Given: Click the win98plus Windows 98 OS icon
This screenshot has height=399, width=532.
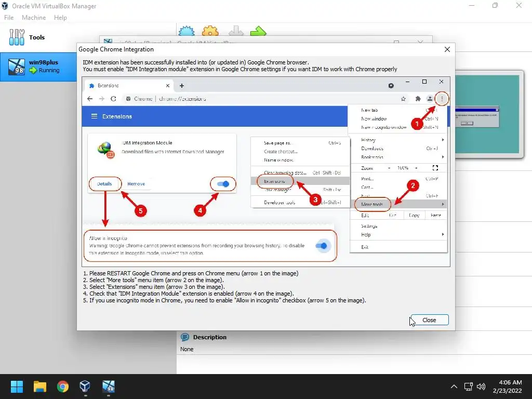Looking at the screenshot, I should [x=17, y=66].
